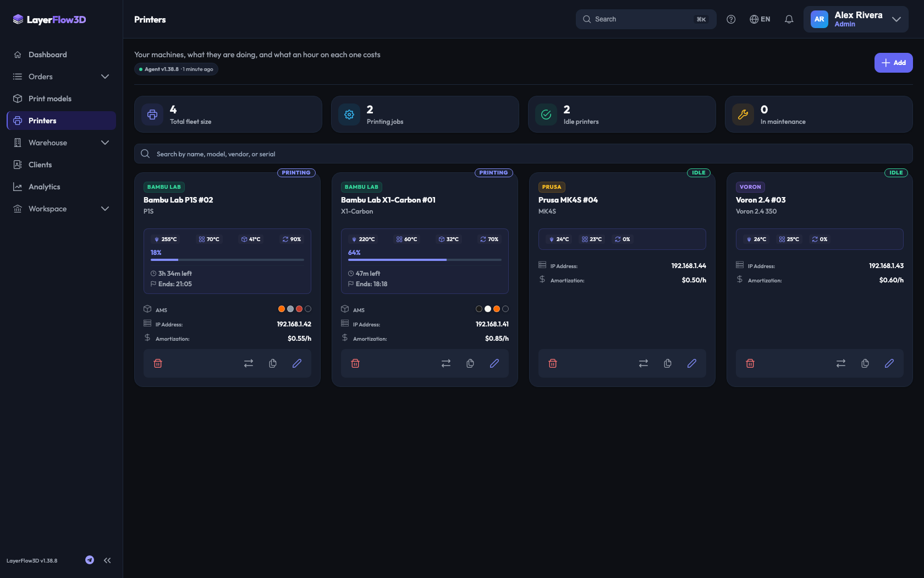Click the grey AMS swatch on P1S #02
Image resolution: width=924 pixels, height=578 pixels.
(x=290, y=309)
